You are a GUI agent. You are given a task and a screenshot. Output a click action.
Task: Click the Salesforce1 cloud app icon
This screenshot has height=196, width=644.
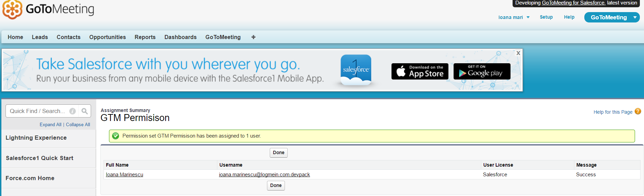coord(356,70)
